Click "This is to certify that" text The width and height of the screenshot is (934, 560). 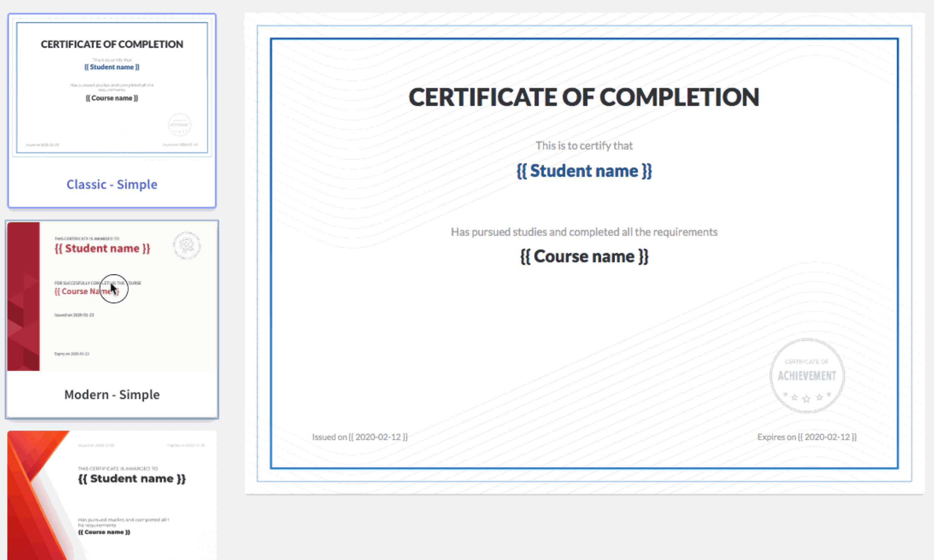(x=584, y=146)
